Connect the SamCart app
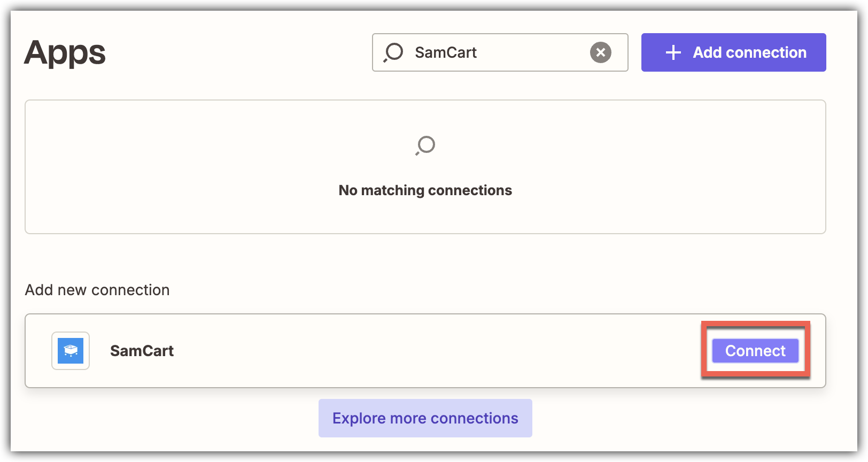868x462 pixels. tap(755, 351)
